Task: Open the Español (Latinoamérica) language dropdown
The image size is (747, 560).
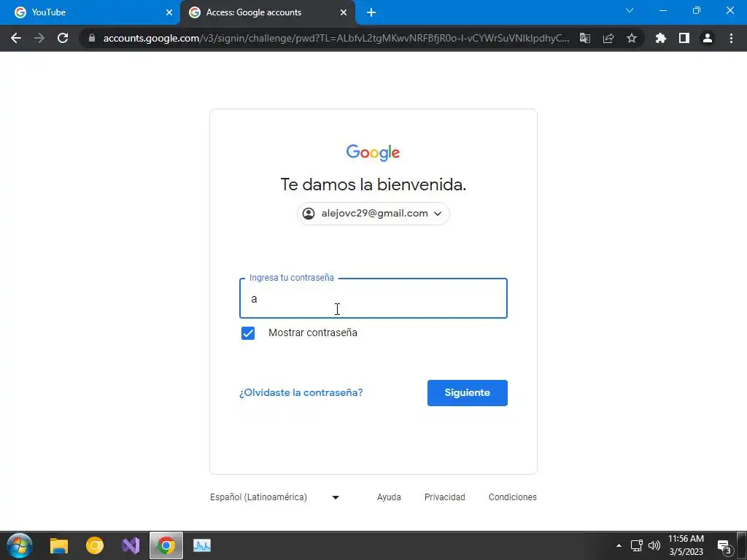Action: [274, 497]
